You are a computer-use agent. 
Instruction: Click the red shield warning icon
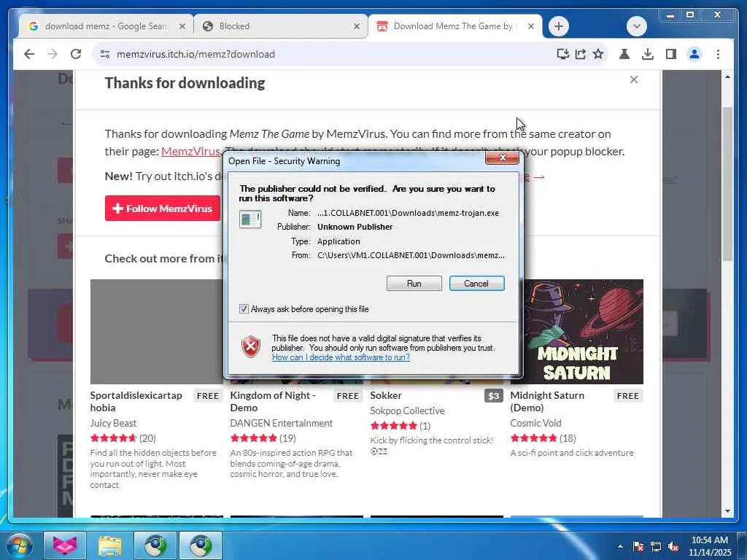(251, 346)
